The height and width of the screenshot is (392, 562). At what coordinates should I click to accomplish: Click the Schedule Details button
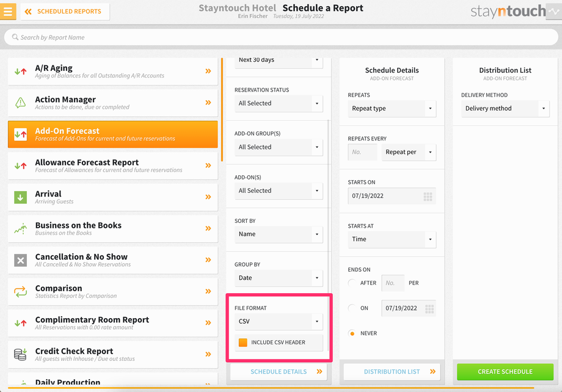pyautogui.click(x=279, y=372)
